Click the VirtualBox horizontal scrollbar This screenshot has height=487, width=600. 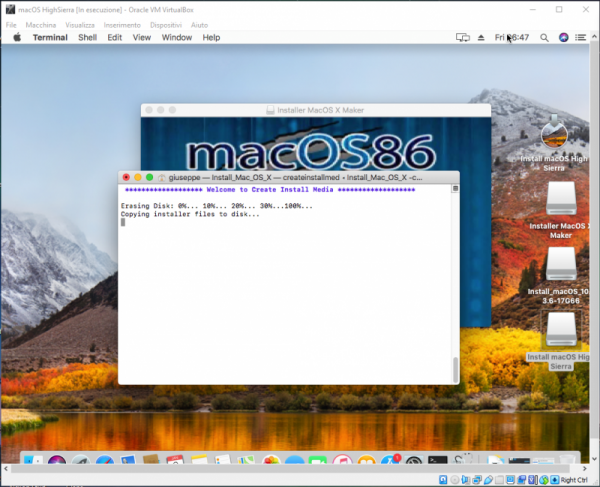[290, 469]
